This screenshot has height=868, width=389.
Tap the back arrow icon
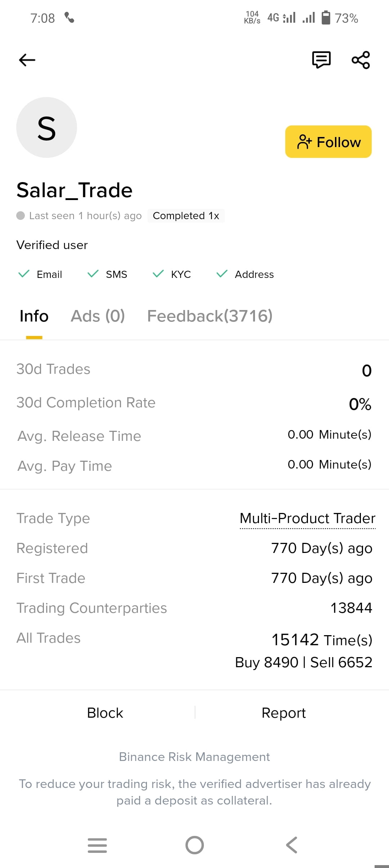click(27, 60)
